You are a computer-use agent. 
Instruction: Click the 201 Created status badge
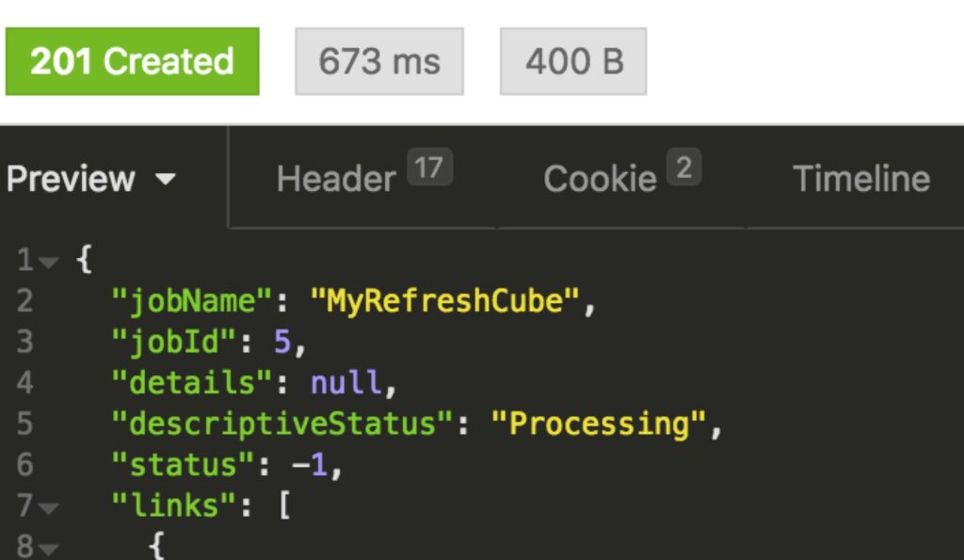[x=132, y=62]
